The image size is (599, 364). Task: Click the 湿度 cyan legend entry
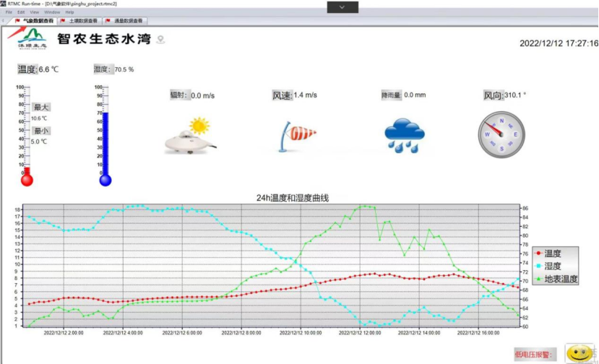552,266
